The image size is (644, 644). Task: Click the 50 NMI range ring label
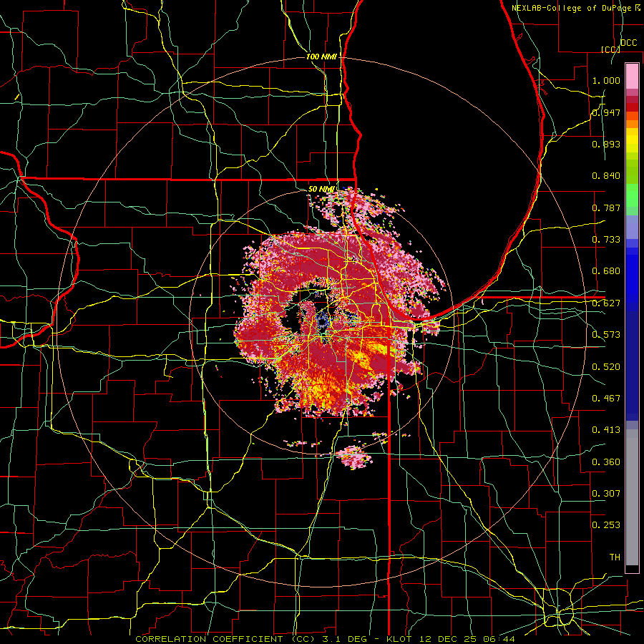point(321,189)
